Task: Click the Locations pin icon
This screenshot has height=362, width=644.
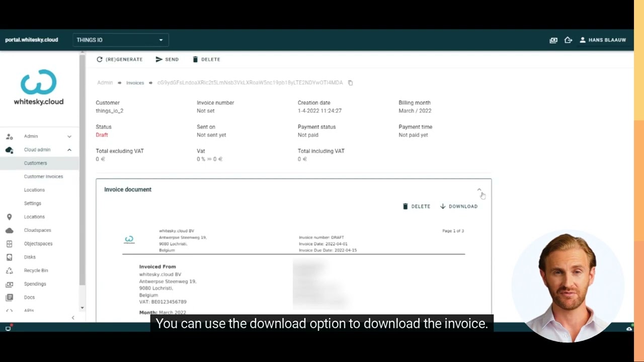Action: 9,217
